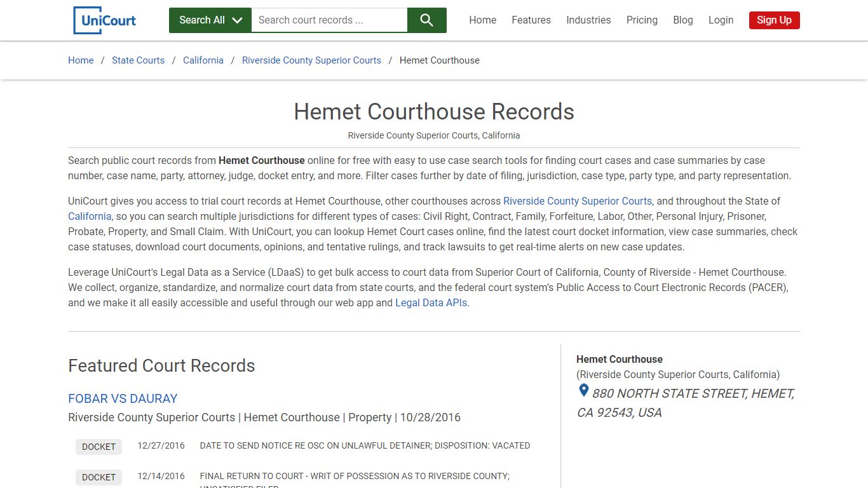Click the 12/14/2016 docket date

161,476
